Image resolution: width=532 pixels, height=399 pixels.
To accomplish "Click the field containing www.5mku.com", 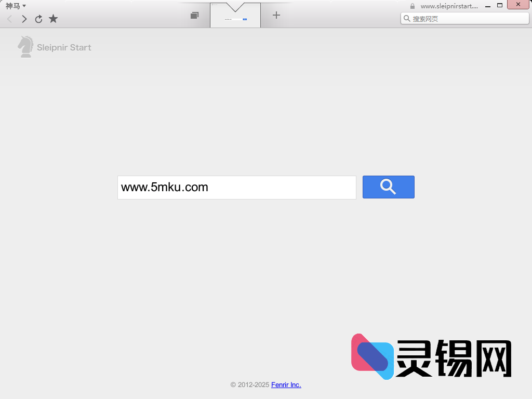I will [x=236, y=187].
